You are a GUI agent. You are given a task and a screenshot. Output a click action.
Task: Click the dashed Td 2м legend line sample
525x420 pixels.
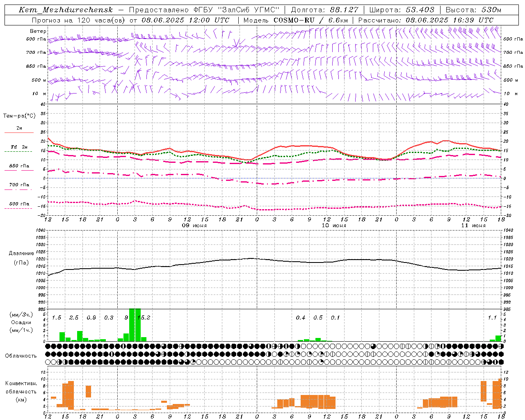(x=19, y=151)
